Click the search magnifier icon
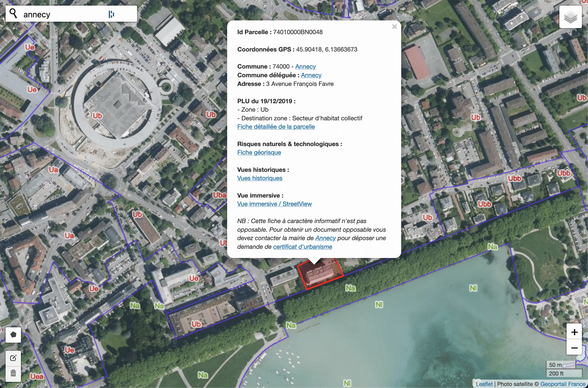Screen dimensions: 588x388 pos(13,14)
